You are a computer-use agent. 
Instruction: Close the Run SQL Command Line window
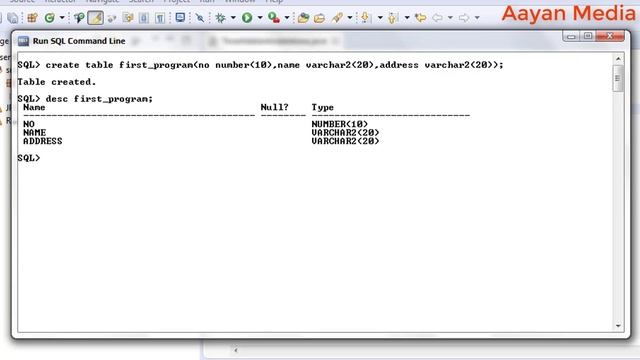coord(610,36)
